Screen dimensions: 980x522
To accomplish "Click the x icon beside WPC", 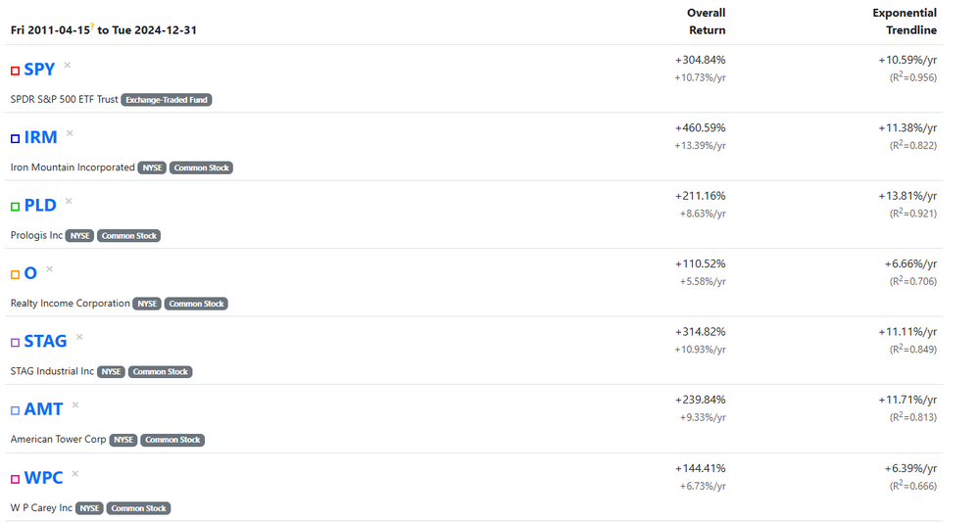I will tap(74, 473).
